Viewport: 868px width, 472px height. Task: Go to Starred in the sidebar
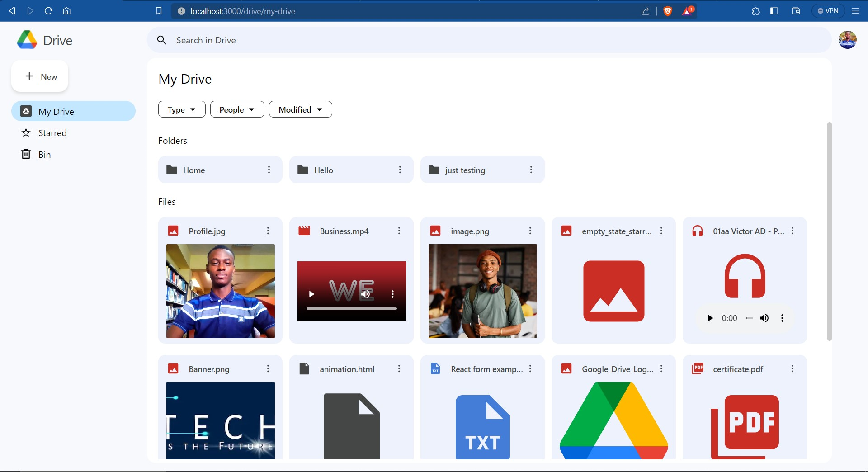point(52,133)
